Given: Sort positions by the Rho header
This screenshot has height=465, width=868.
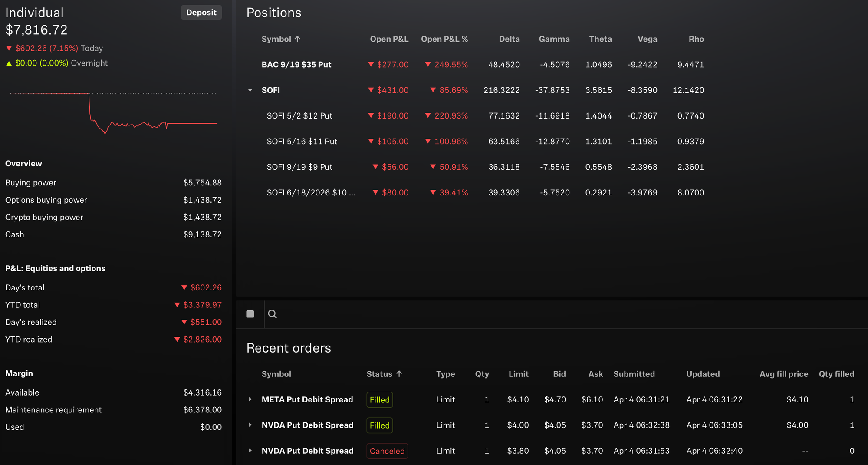Looking at the screenshot, I should pyautogui.click(x=696, y=39).
